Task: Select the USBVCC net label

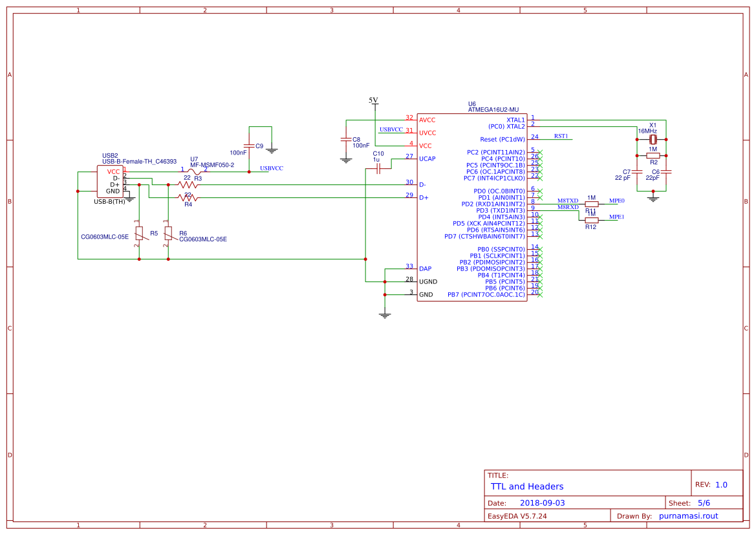Action: pos(391,129)
